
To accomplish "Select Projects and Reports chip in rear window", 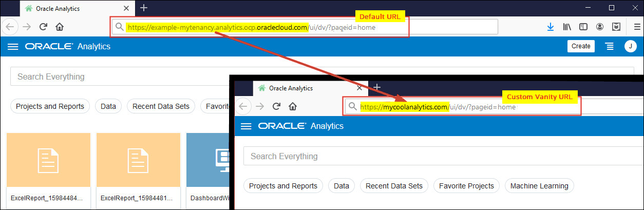I will (x=50, y=106).
